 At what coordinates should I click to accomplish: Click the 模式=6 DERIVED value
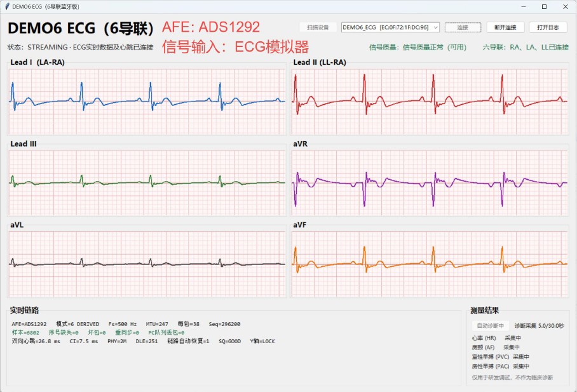point(78,324)
